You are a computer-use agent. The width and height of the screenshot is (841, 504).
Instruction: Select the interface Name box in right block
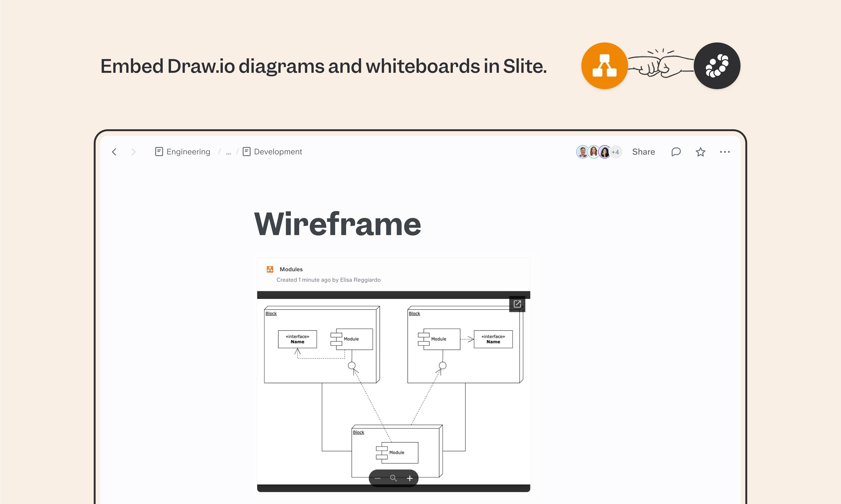point(493,339)
